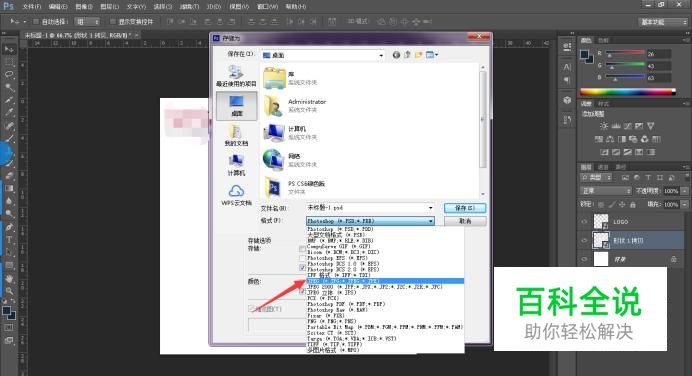Choose Photoshop PDF (*.PDF;*.PDP) format
The image size is (692, 376).
[385, 304]
